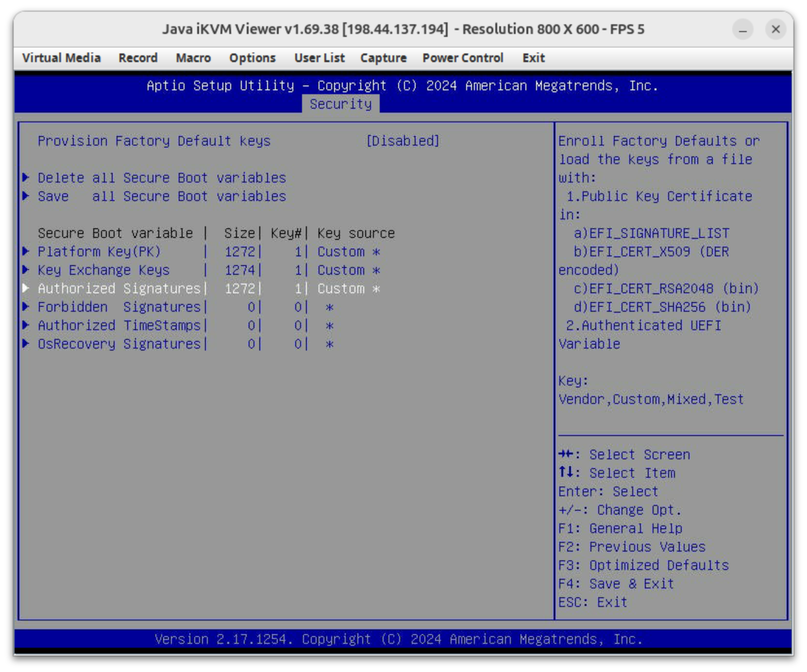Select Delete all Secure Boot variables
This screenshot has height=672, width=807.
[162, 178]
